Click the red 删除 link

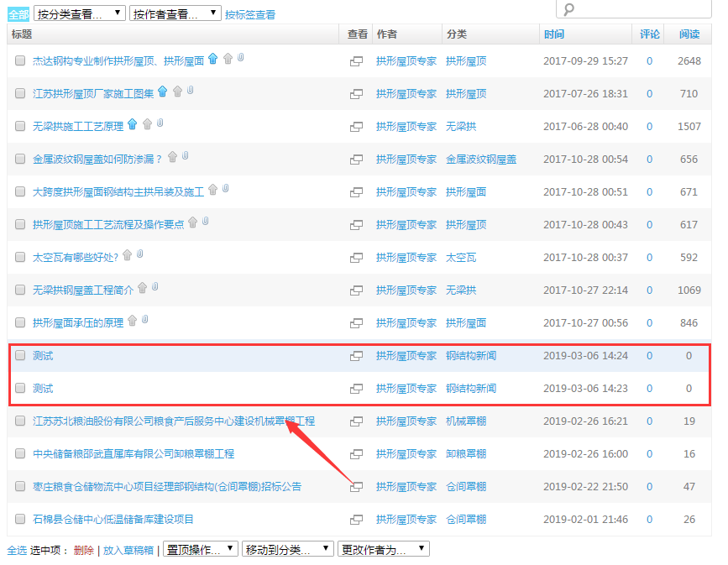pos(84,551)
